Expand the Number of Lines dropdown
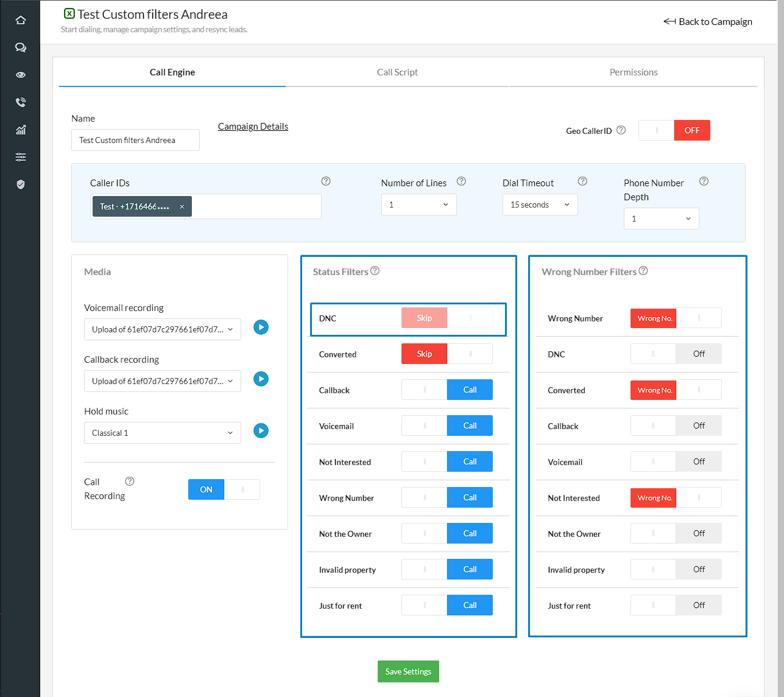This screenshot has height=697, width=784. [418, 205]
